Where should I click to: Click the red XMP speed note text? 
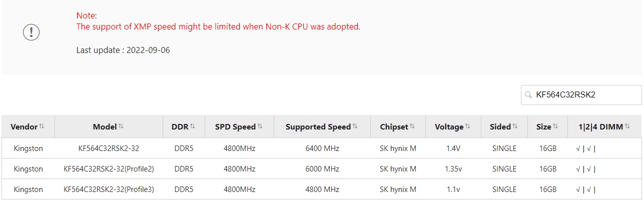[x=218, y=27]
